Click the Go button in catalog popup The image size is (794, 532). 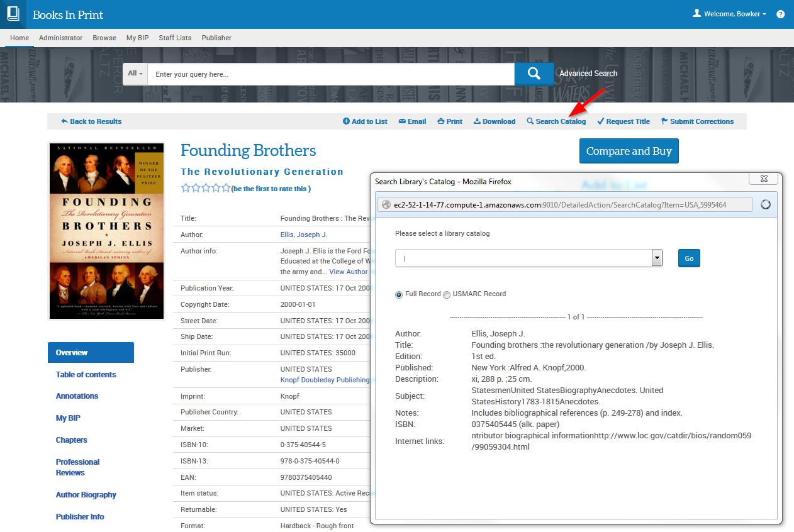pyautogui.click(x=689, y=258)
